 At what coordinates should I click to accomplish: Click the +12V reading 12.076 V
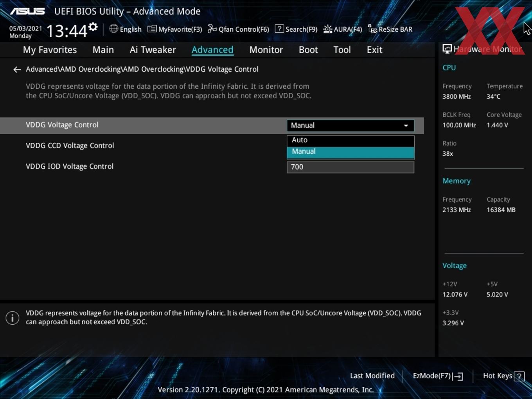click(x=455, y=295)
